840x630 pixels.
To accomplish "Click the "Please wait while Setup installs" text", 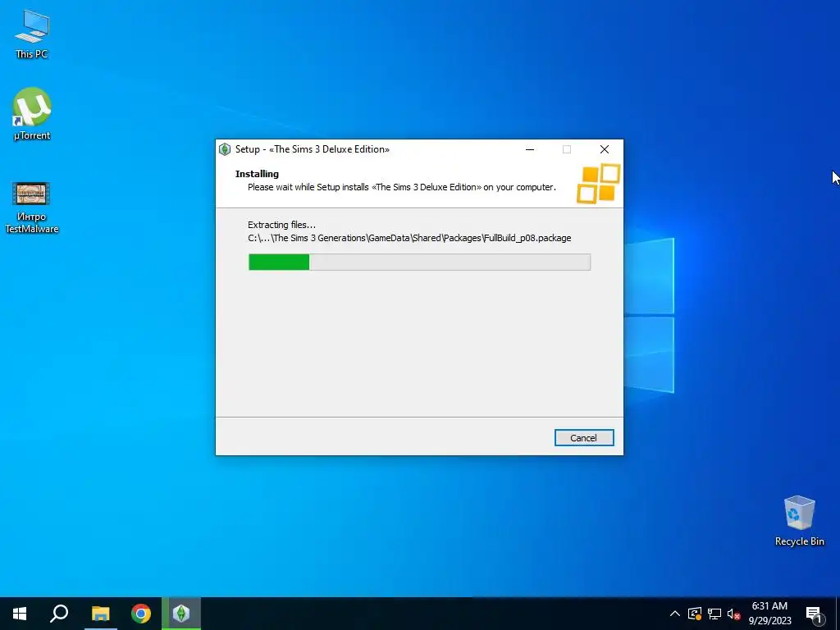I will tap(402, 187).
